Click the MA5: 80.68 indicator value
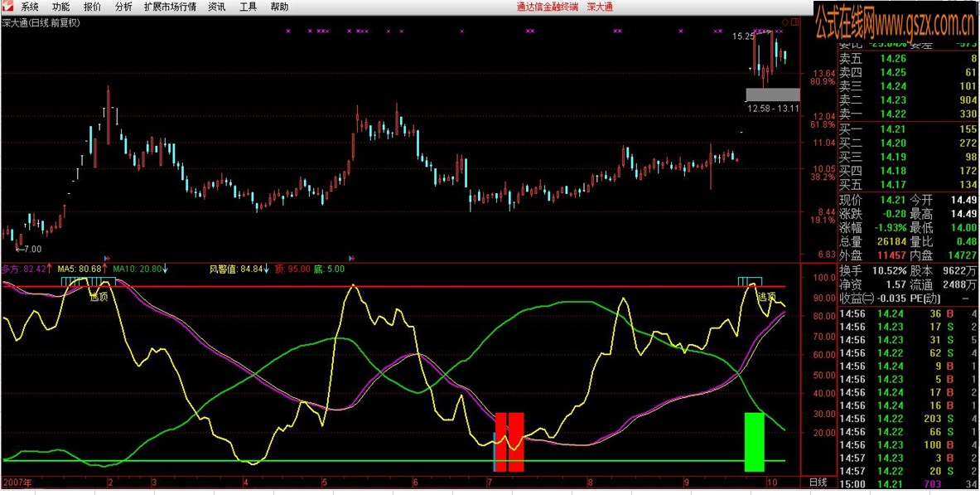This screenshot has height=495, width=980. point(80,269)
